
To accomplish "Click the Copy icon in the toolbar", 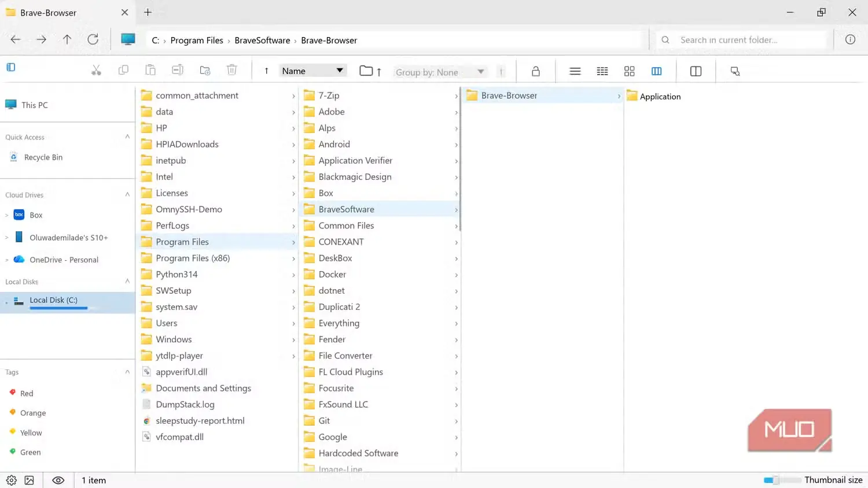I will click(123, 71).
